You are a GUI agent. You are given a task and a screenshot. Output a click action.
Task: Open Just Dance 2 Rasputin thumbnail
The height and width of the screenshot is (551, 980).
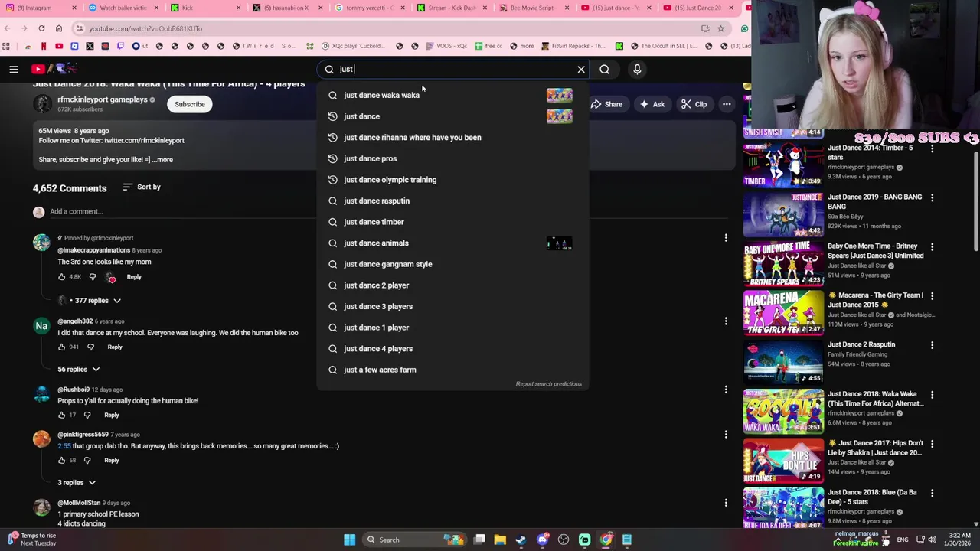tap(783, 361)
